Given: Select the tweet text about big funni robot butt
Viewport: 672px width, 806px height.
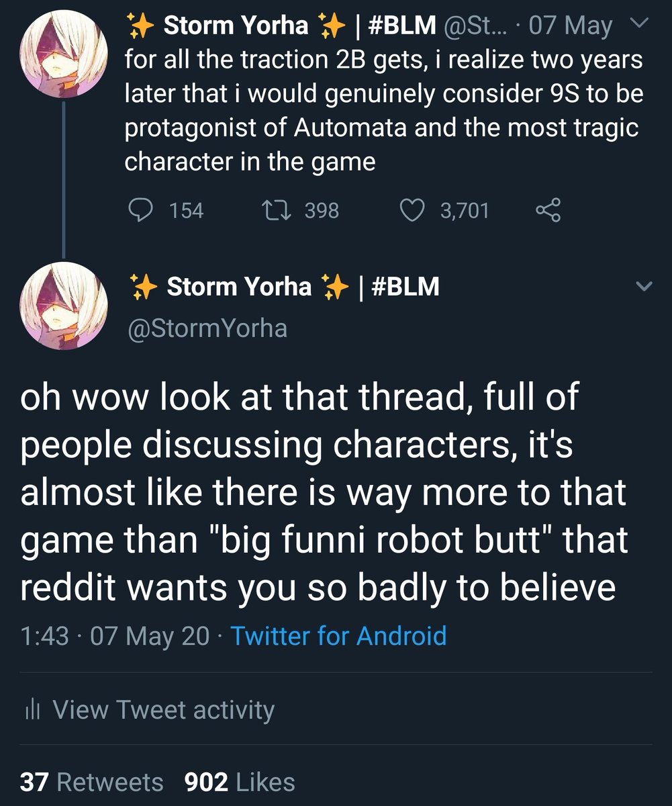Looking at the screenshot, I should pyautogui.click(x=324, y=493).
